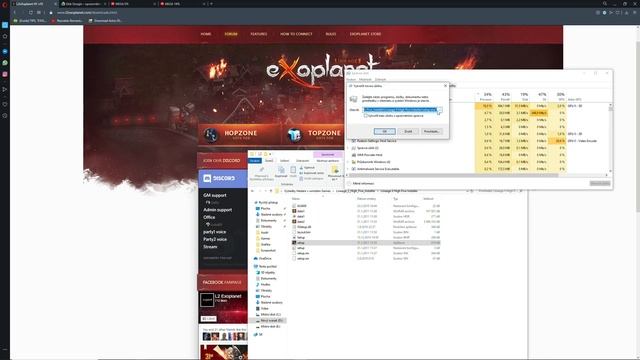Click the browser back arrow

[15, 13]
